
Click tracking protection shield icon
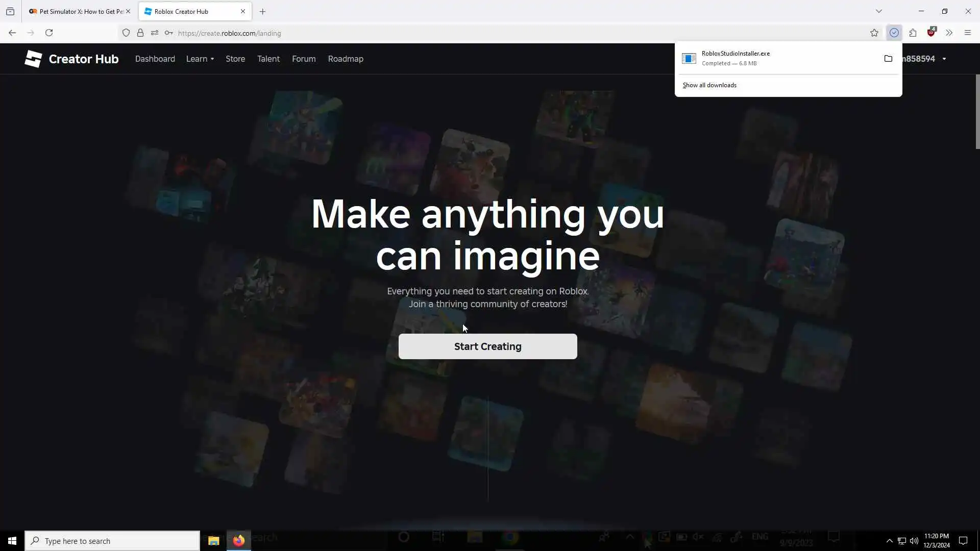(x=126, y=33)
